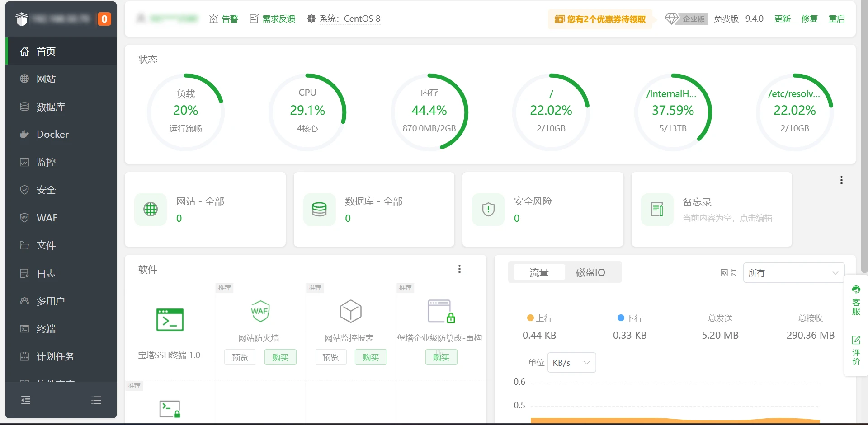868x425 pixels.
Task: Click the 更新 update link
Action: pyautogui.click(x=783, y=19)
